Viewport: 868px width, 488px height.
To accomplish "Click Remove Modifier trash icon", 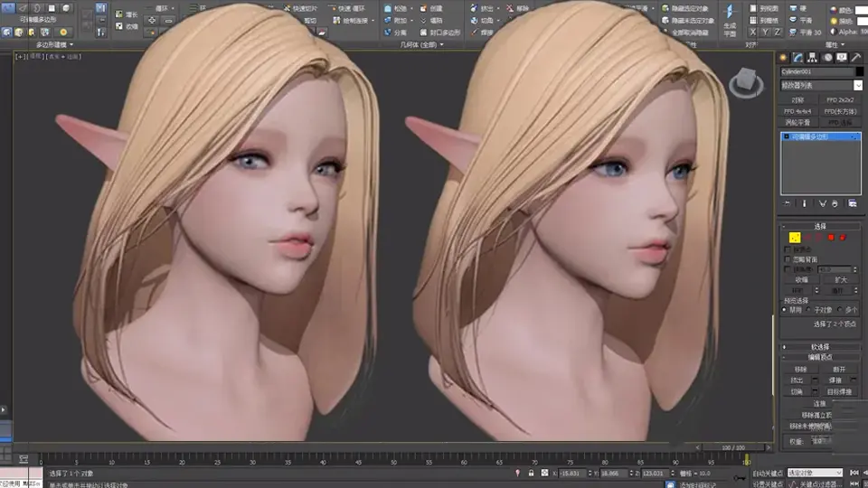I will 835,203.
